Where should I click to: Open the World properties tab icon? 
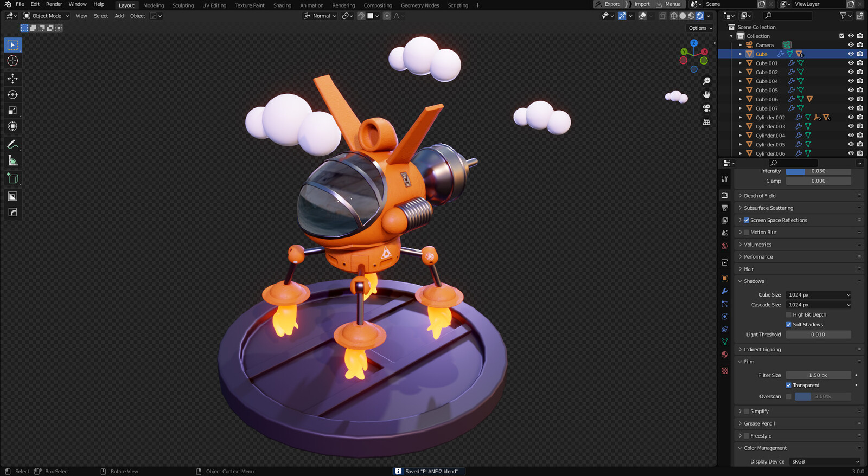[x=725, y=246]
